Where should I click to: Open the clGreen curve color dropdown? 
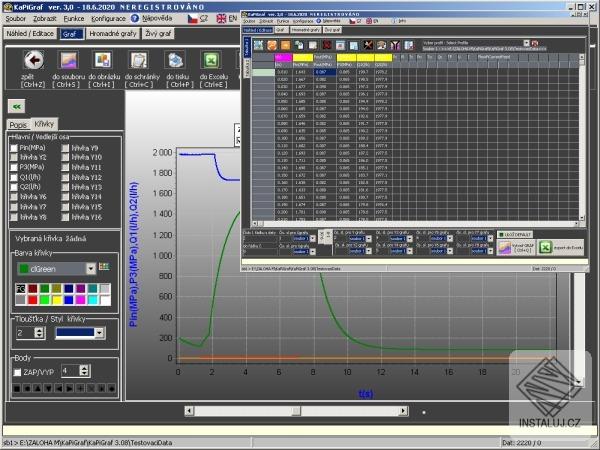[x=91, y=269]
